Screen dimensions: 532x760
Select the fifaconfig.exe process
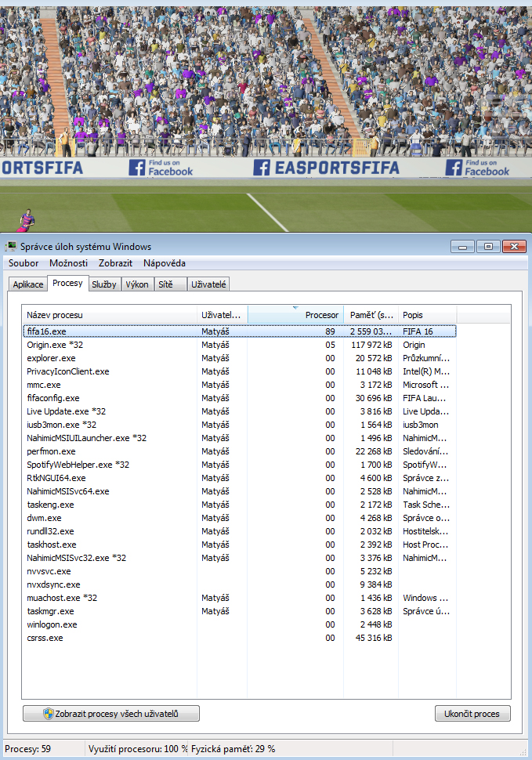239,399
